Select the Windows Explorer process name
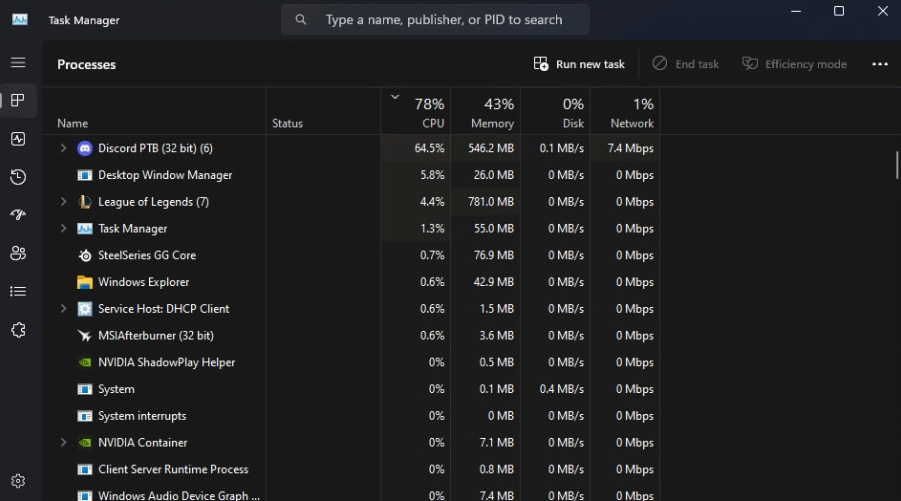This screenshot has width=901, height=501. click(x=144, y=282)
